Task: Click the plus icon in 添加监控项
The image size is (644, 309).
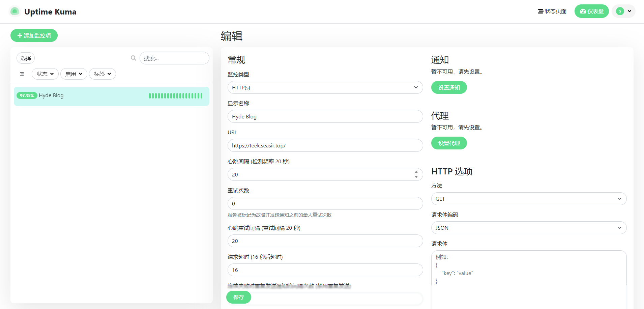Action: click(x=20, y=35)
